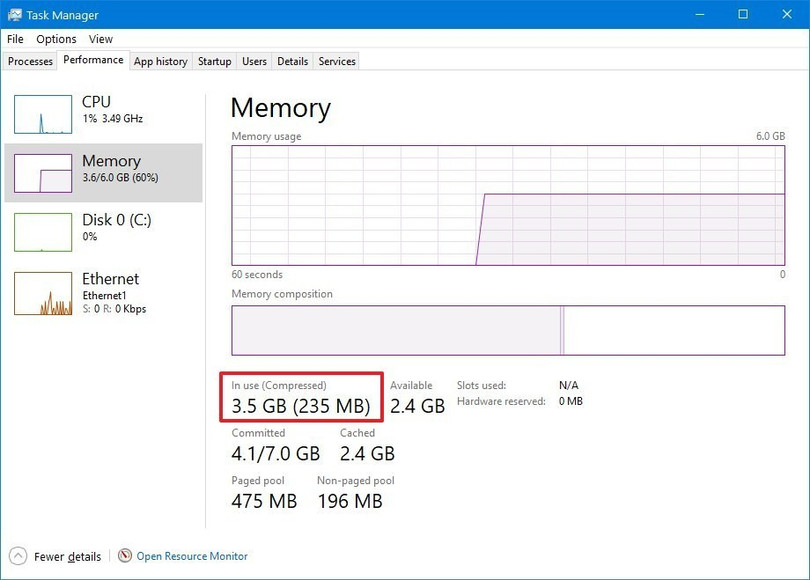Switch to the Processes tab
This screenshot has width=810, height=580.
(30, 61)
